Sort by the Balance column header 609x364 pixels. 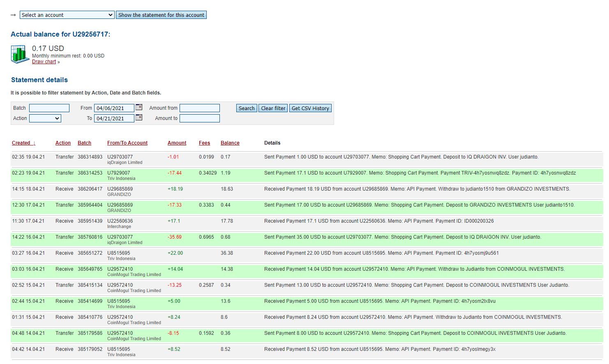pyautogui.click(x=230, y=143)
